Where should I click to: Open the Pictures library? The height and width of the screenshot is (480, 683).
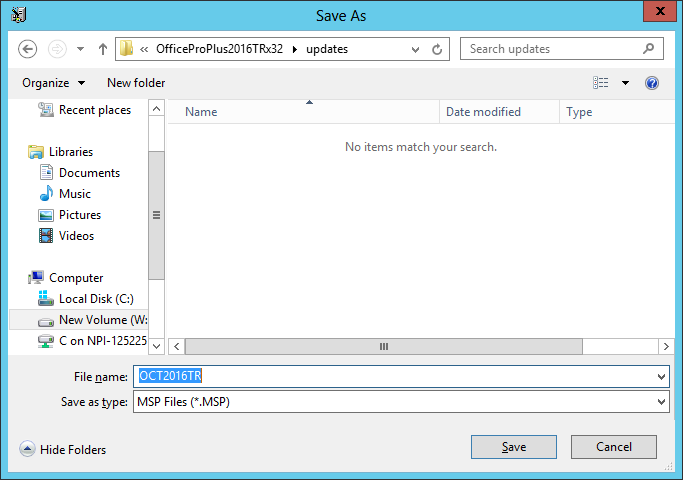click(80, 215)
